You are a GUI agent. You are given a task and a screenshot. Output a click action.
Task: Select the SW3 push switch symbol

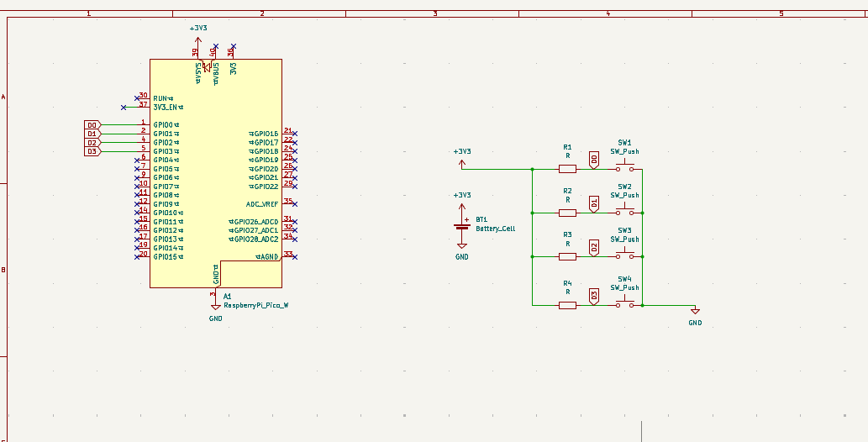click(x=624, y=255)
